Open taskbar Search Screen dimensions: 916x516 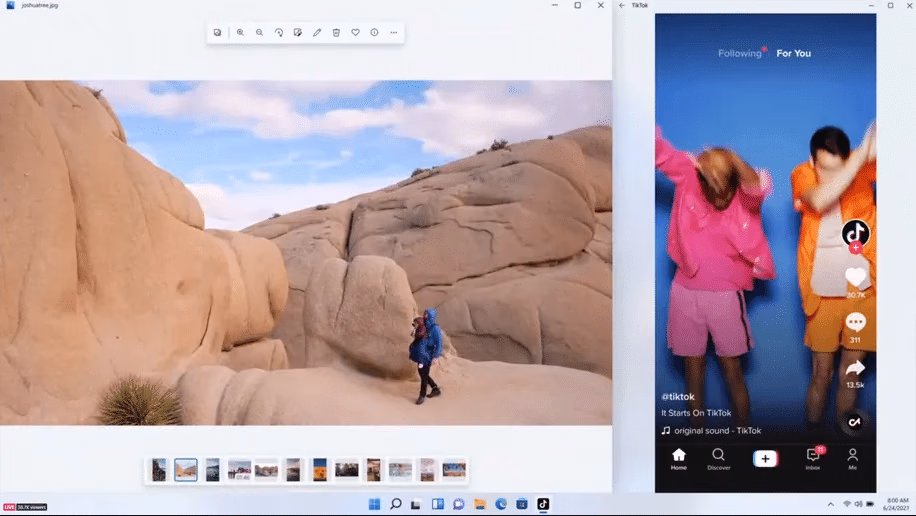(395, 504)
